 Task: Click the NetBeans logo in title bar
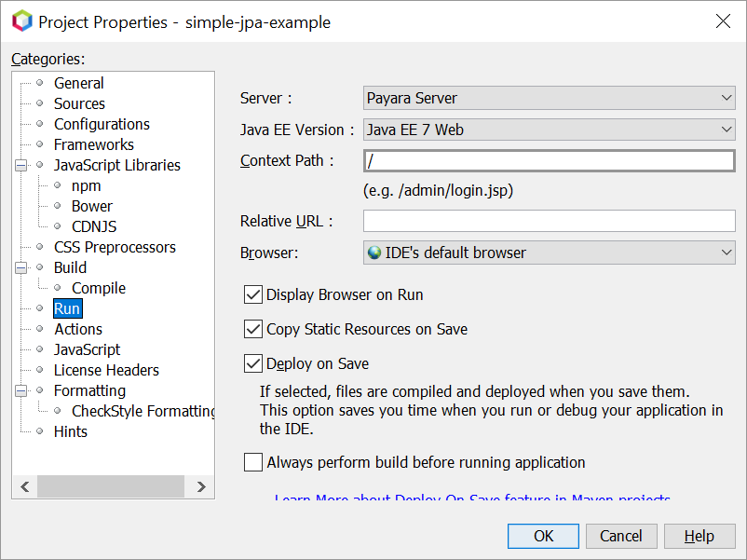click(x=21, y=21)
